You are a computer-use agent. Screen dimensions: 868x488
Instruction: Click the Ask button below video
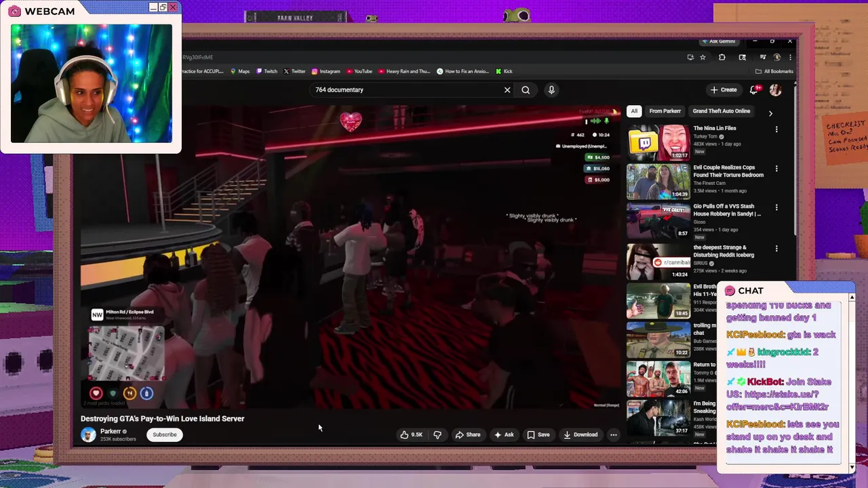[504, 434]
